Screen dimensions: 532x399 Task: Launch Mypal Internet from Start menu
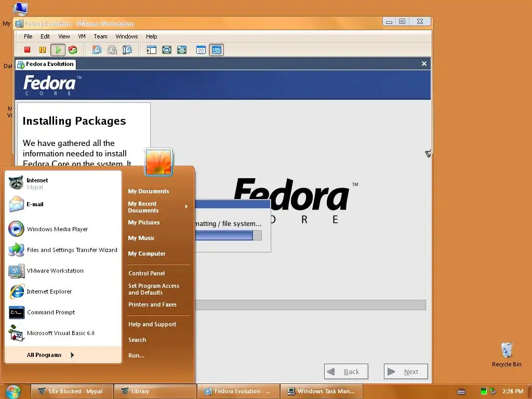(64, 183)
